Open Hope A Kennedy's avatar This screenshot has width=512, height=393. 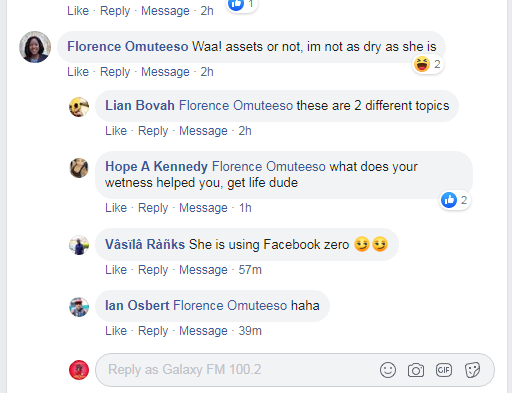pos(79,168)
